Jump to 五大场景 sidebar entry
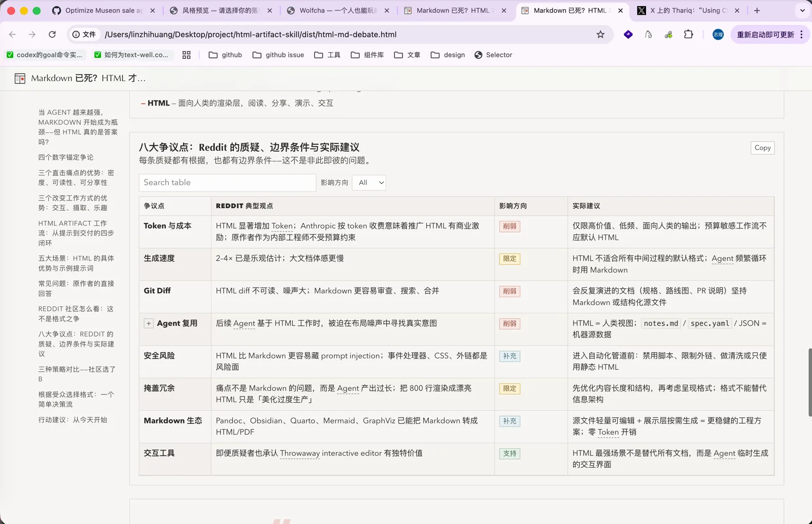Viewport: 812px width, 524px height. tap(76, 264)
